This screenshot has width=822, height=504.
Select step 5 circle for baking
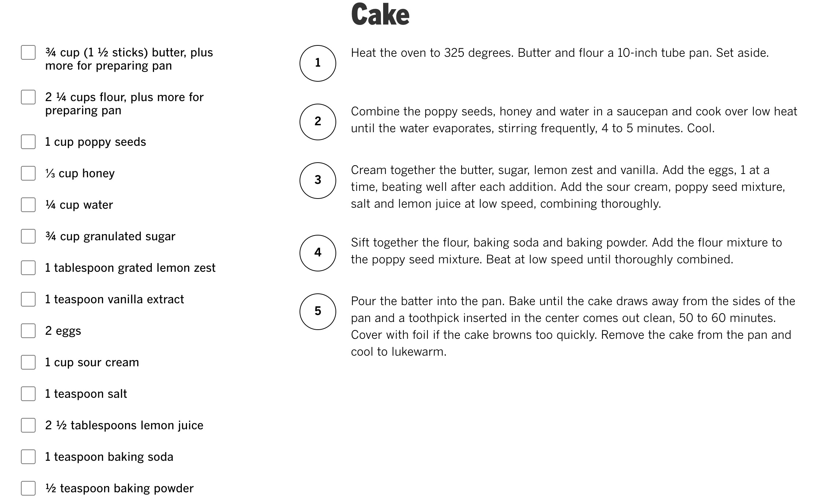(x=318, y=312)
